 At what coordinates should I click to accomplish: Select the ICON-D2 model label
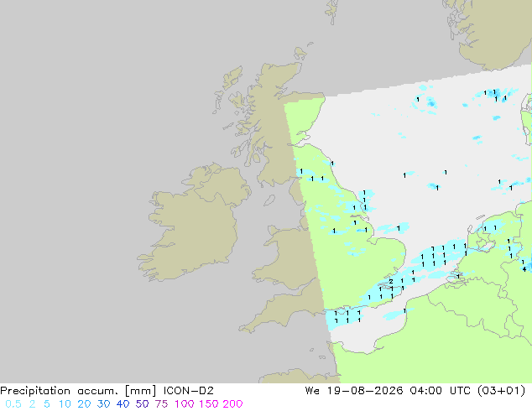click(x=188, y=391)
